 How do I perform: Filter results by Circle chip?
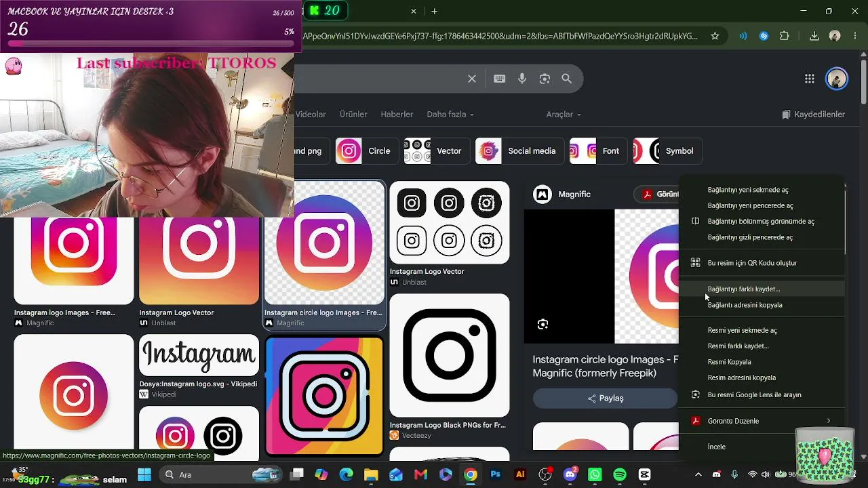[x=367, y=151]
